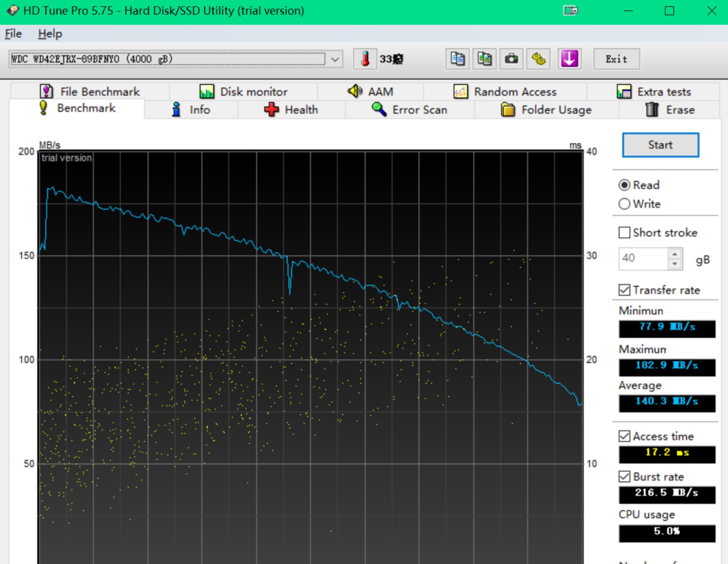
Task: Click the camera save screenshot icon
Action: (511, 59)
